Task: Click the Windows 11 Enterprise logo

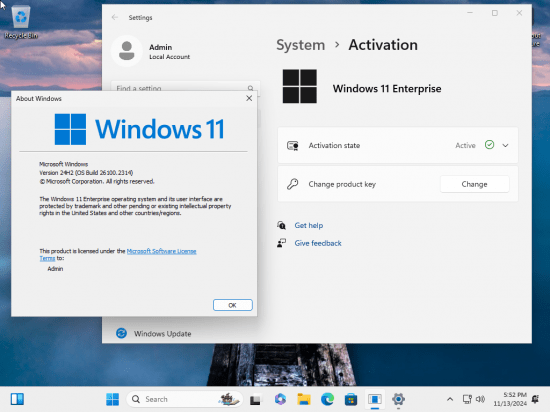Action: coord(300,86)
